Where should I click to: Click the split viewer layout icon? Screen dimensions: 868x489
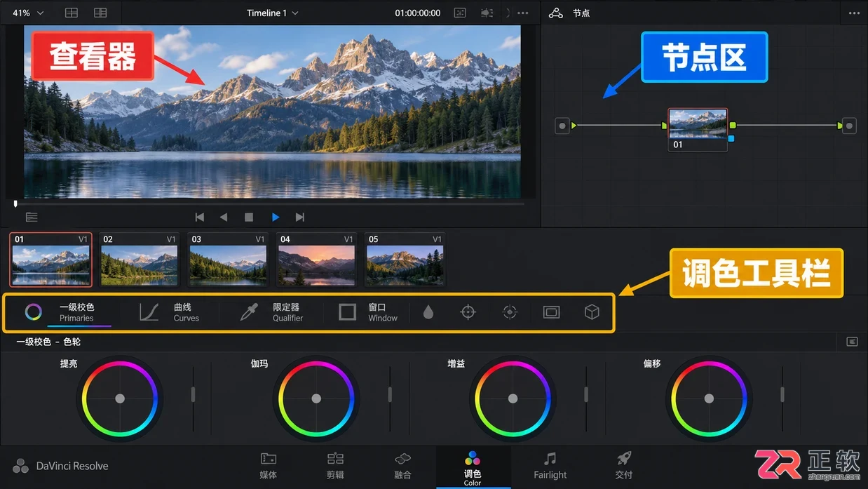click(x=100, y=13)
